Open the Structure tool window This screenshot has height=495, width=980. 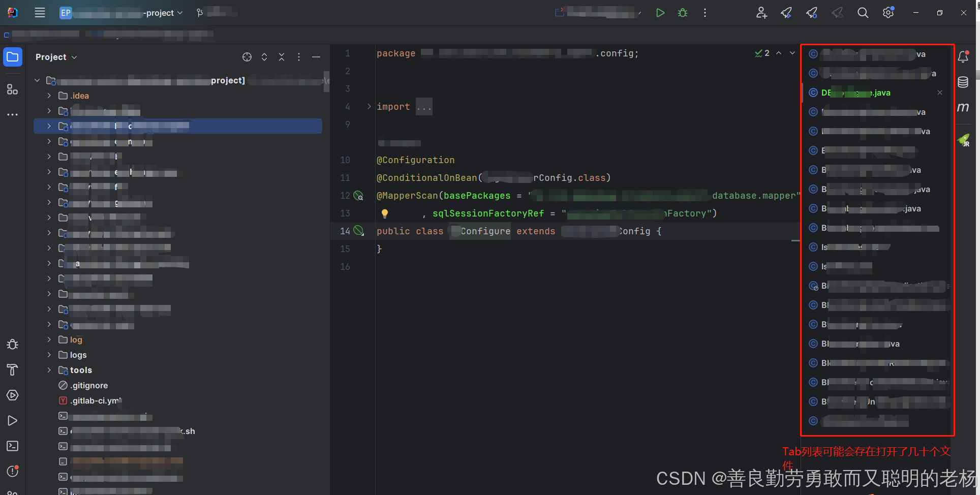click(x=13, y=89)
